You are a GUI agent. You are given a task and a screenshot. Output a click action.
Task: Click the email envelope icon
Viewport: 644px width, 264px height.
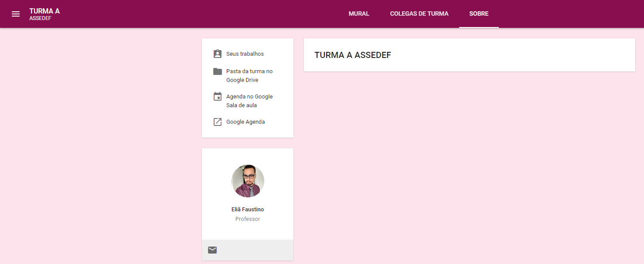(x=212, y=250)
